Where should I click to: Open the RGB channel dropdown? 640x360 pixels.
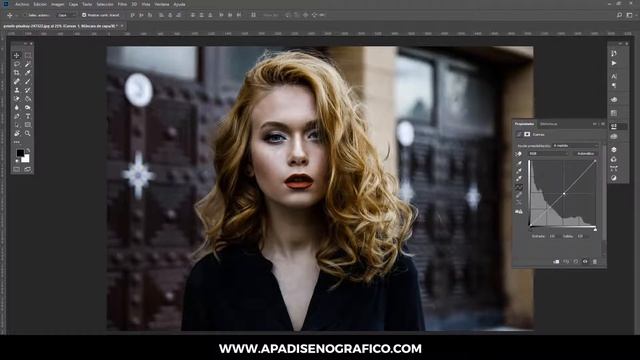(548, 153)
